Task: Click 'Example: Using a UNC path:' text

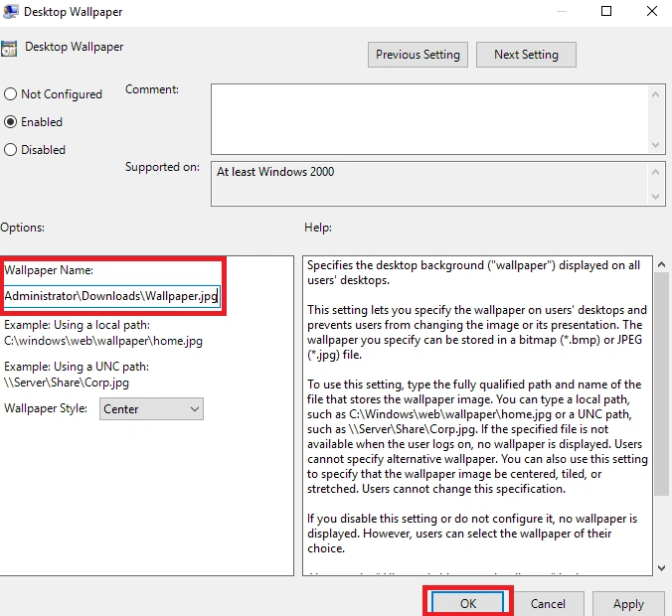Action: (x=77, y=367)
